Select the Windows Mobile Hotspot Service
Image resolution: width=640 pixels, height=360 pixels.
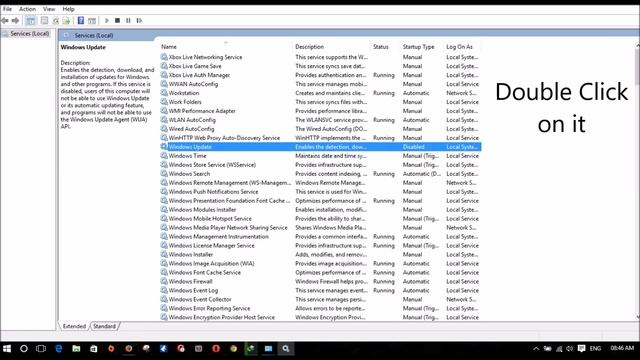pos(320,219)
